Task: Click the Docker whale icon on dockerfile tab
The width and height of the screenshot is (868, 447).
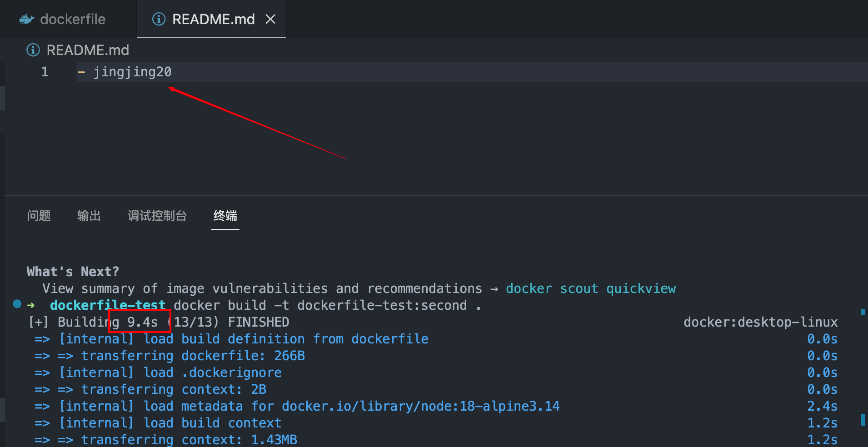Action: coord(27,19)
